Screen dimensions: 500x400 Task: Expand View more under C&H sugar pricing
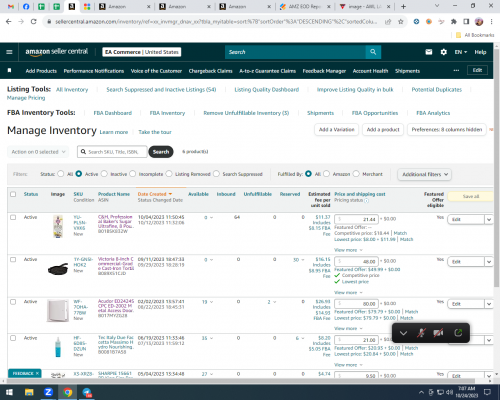(x=348, y=250)
